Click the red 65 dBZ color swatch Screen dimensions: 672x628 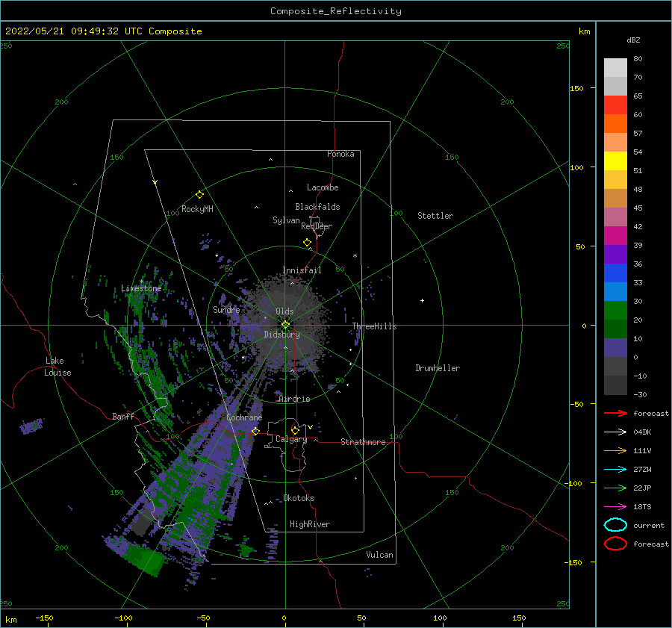pyautogui.click(x=615, y=105)
